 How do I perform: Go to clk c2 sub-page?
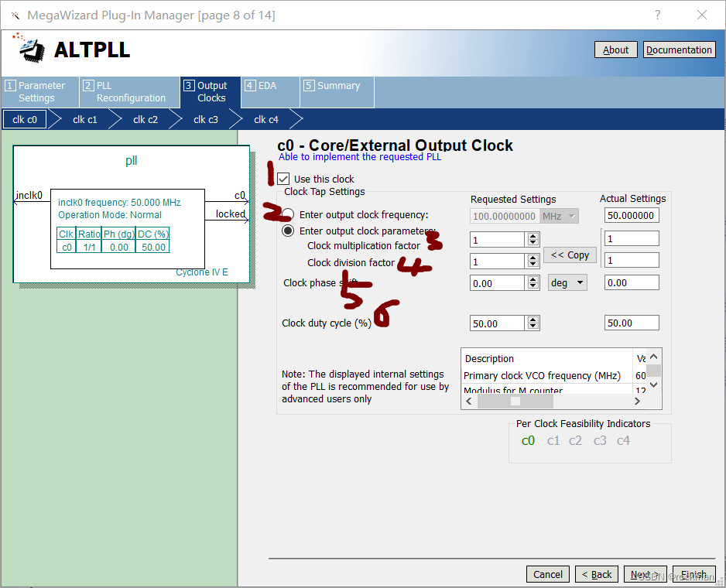pyautogui.click(x=146, y=119)
